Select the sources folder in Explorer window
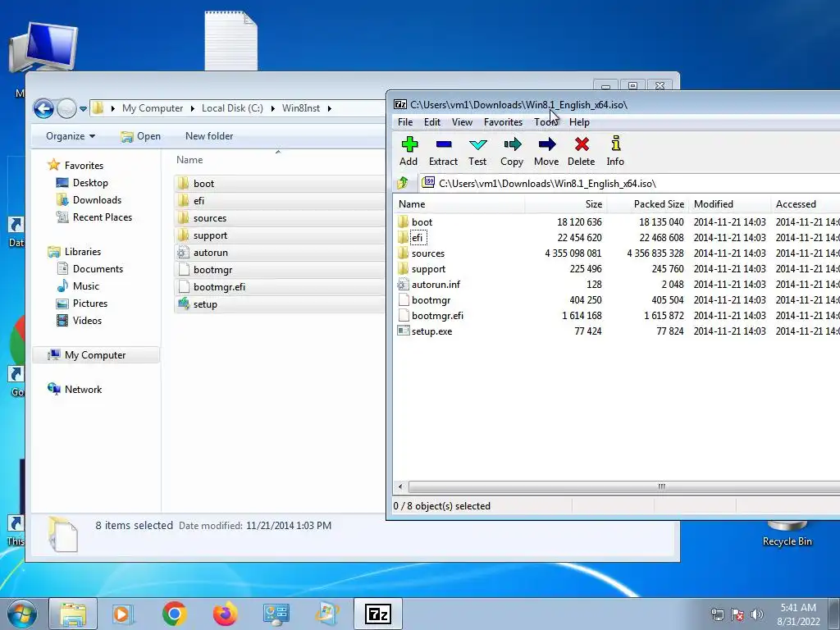 pyautogui.click(x=209, y=218)
